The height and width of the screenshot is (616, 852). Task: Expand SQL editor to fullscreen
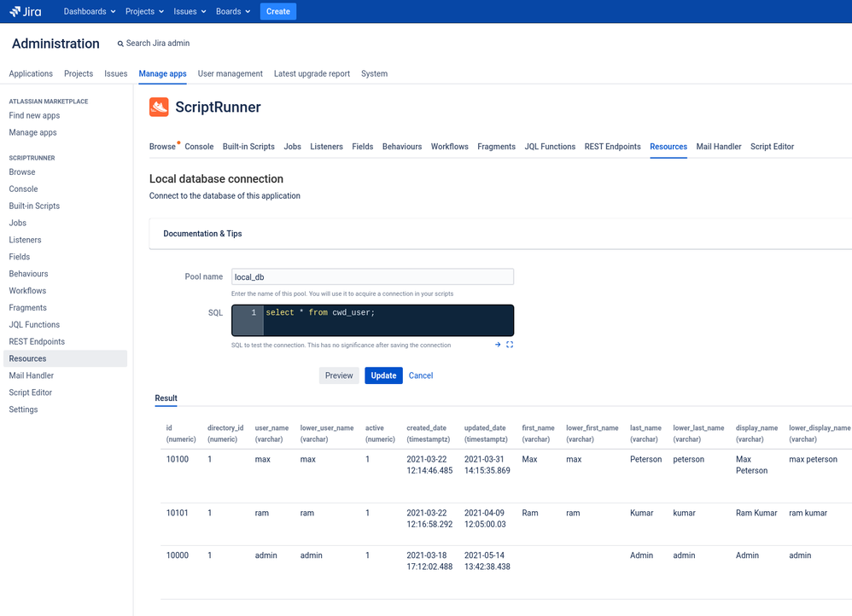point(510,345)
